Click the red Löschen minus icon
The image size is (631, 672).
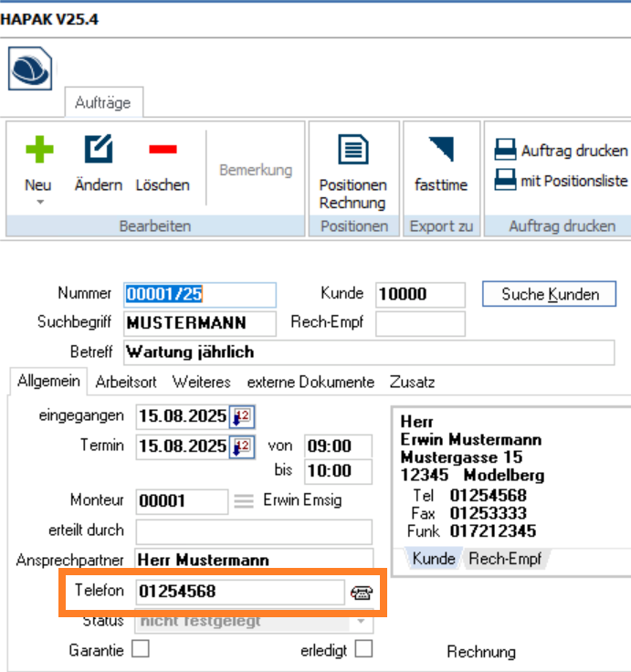[x=163, y=150]
